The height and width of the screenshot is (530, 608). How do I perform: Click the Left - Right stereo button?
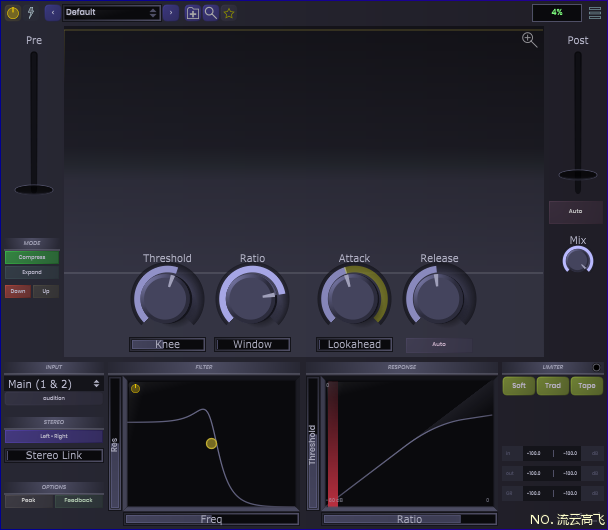54,436
